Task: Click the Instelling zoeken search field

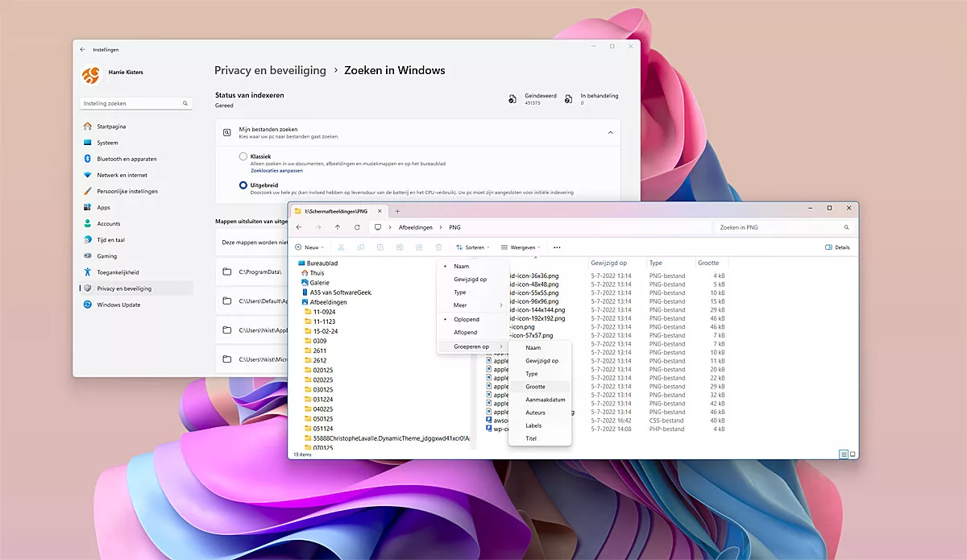Action: tap(136, 103)
